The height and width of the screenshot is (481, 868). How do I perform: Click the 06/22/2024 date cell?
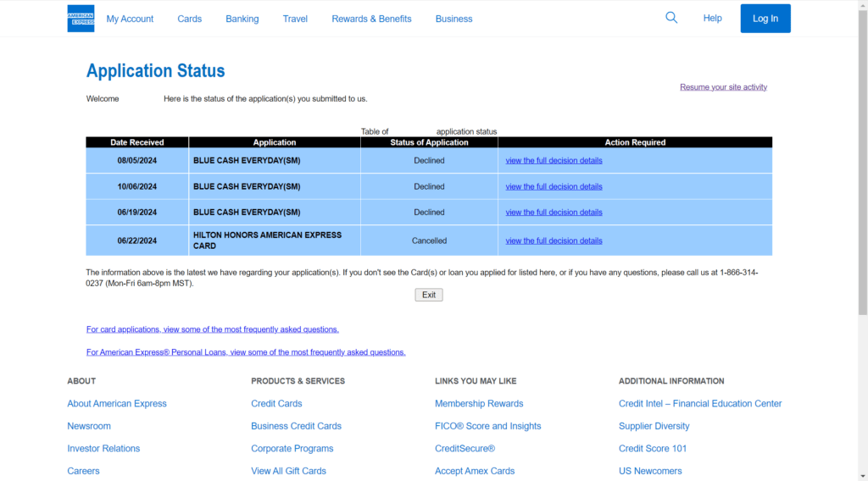pos(137,241)
